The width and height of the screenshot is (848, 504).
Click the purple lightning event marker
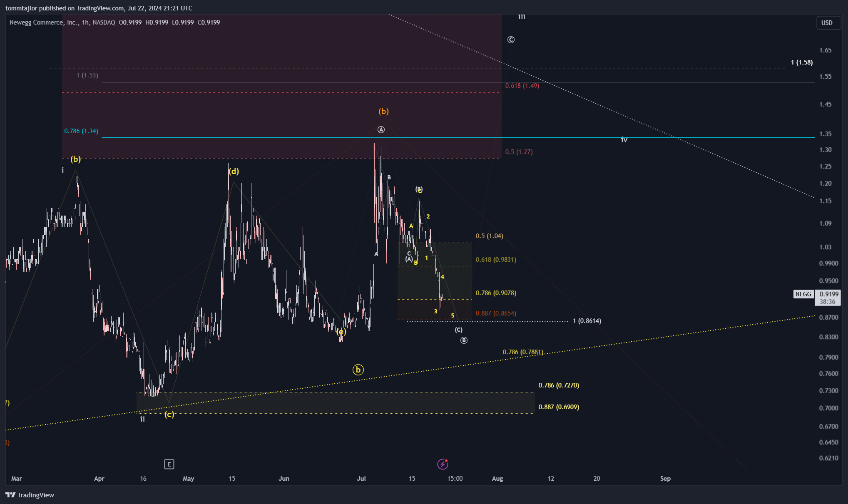443,464
